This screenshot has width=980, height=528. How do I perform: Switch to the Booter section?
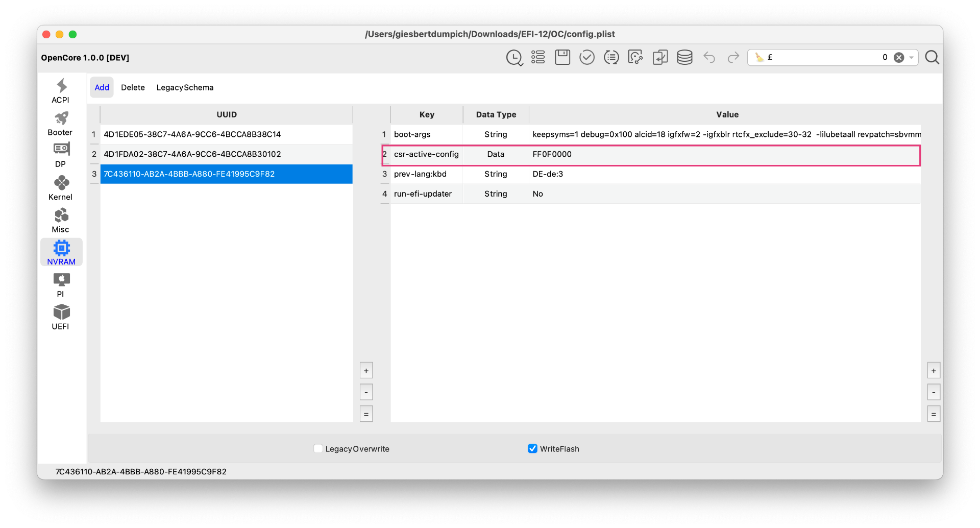(x=61, y=124)
